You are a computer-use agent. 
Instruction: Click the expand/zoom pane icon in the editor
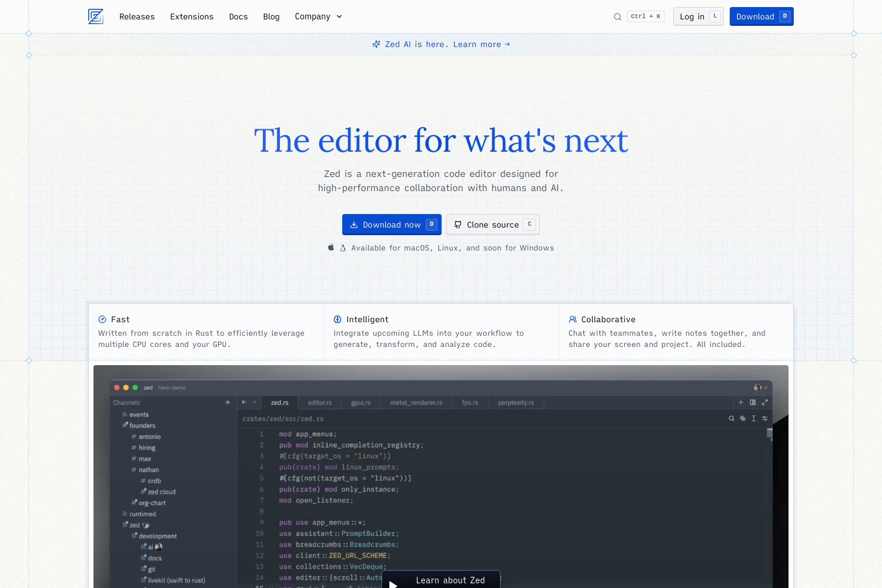[x=765, y=402]
